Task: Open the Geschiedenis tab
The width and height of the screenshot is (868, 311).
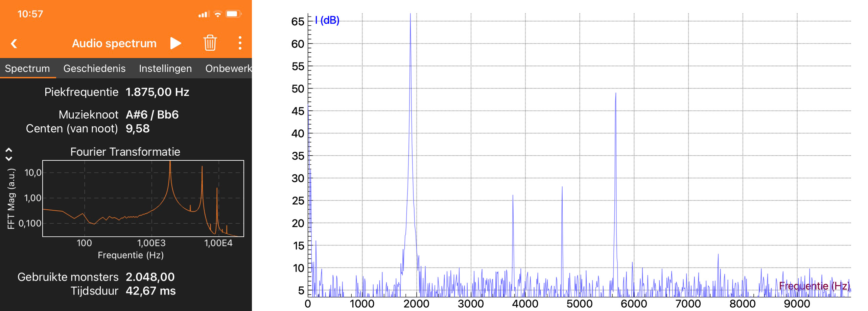Action: click(94, 68)
